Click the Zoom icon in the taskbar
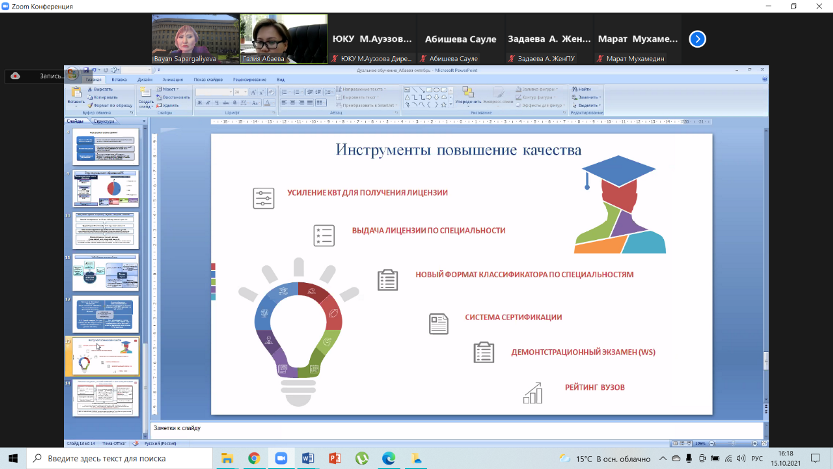Image resolution: width=833 pixels, height=469 pixels. (x=281, y=458)
